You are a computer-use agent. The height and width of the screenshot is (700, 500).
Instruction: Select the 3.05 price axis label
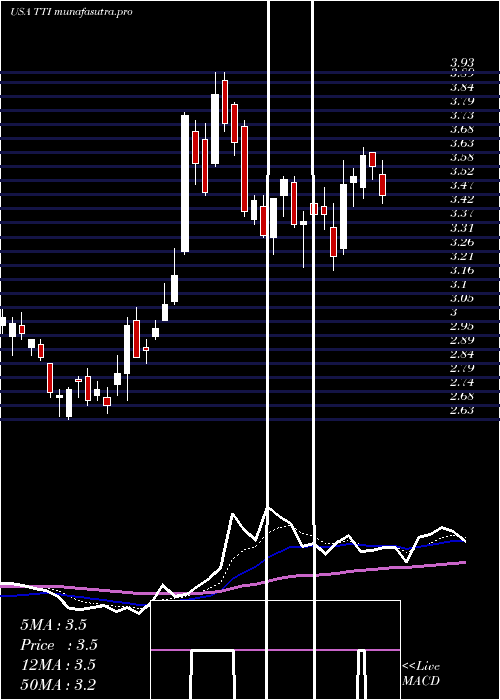pos(462,298)
